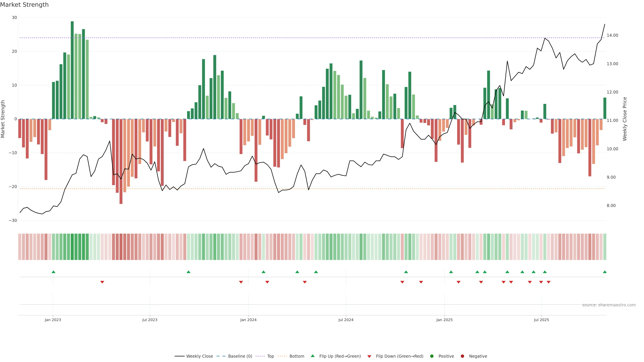This screenshot has height=362, width=644.
Task: Click the last red flip-down triangle marker
Action: coord(549,282)
